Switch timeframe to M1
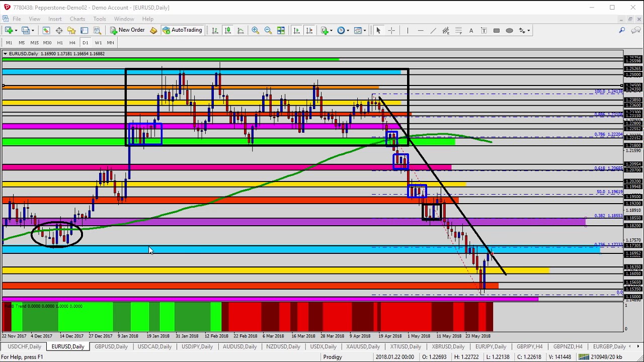Viewport: 644px width, 362px height. [x=9, y=43]
